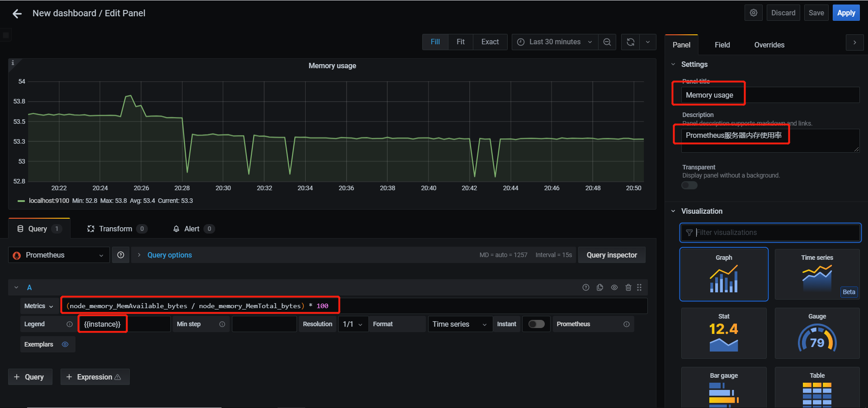868x408 pixels.
Task: Click the zoom out time range icon
Action: (x=607, y=42)
